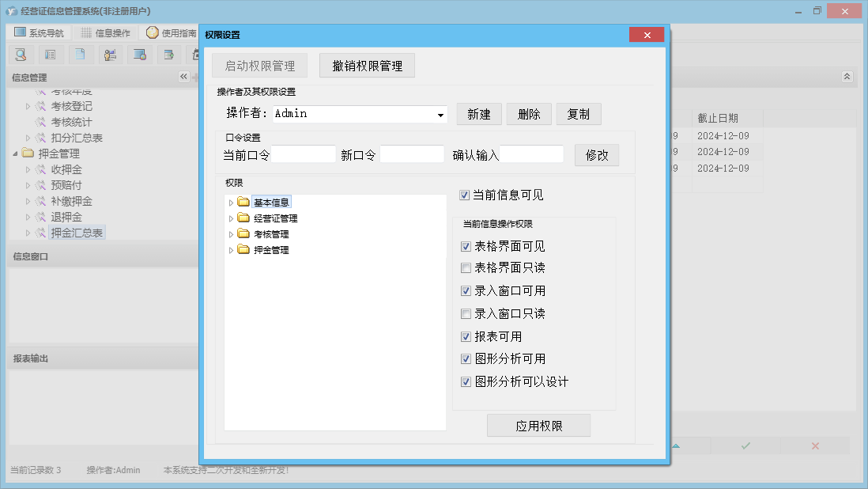This screenshot has width=868, height=489.
Task: Click the 基本信息 folder icon in permissions tree
Action: 243,202
